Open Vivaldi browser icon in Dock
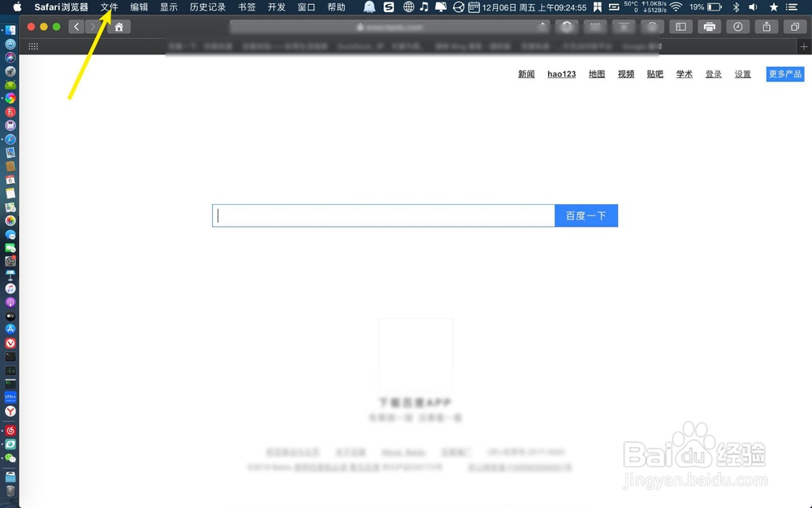 click(11, 343)
